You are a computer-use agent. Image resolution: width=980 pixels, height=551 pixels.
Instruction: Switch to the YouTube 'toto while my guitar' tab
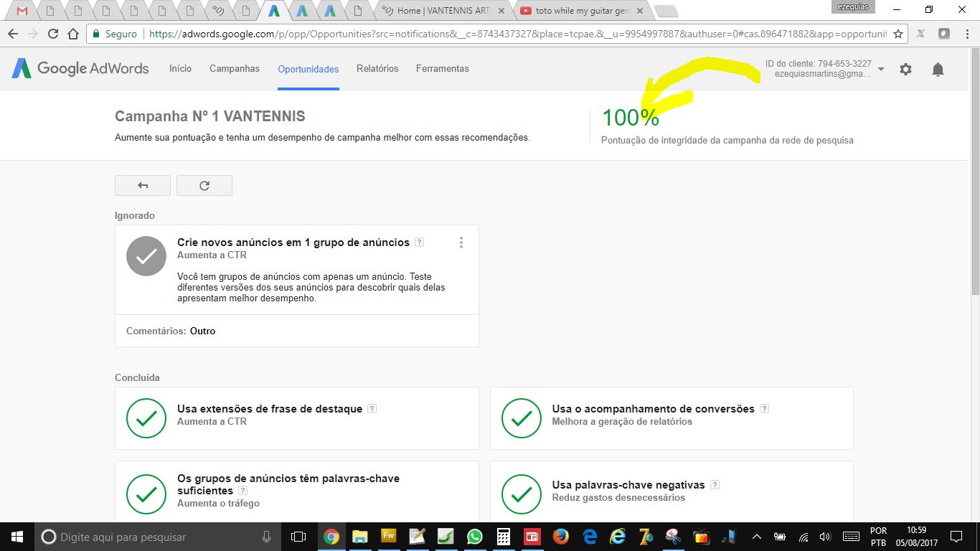tap(581, 11)
